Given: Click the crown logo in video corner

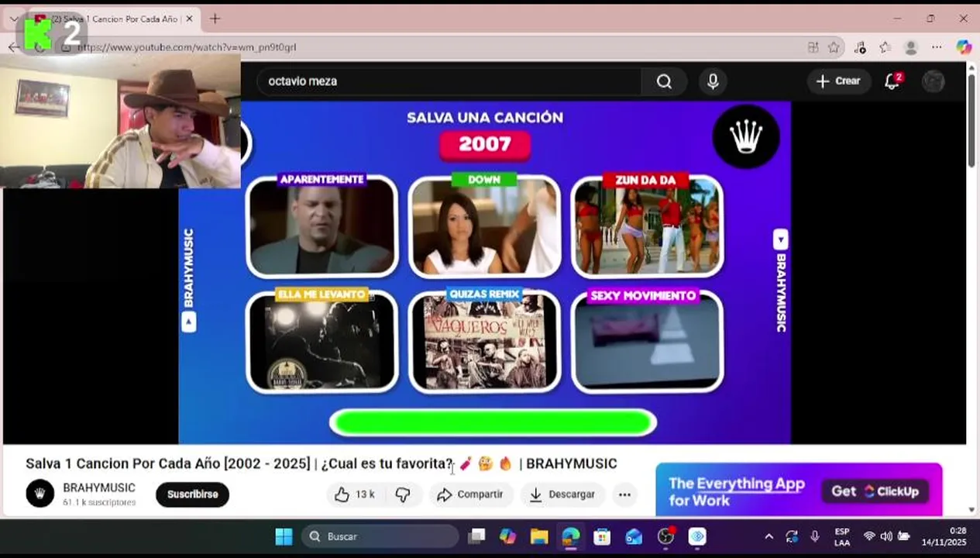Looking at the screenshot, I should point(746,137).
